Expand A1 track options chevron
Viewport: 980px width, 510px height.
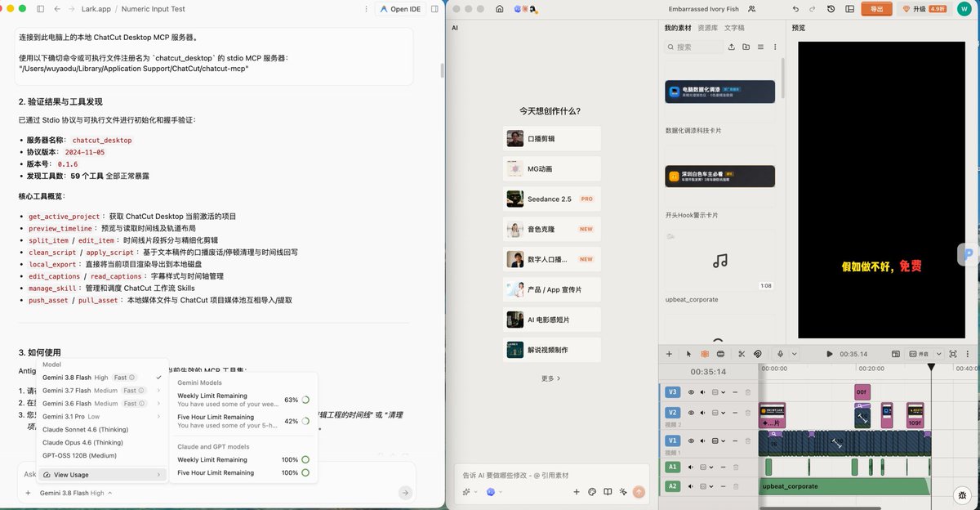point(711,467)
